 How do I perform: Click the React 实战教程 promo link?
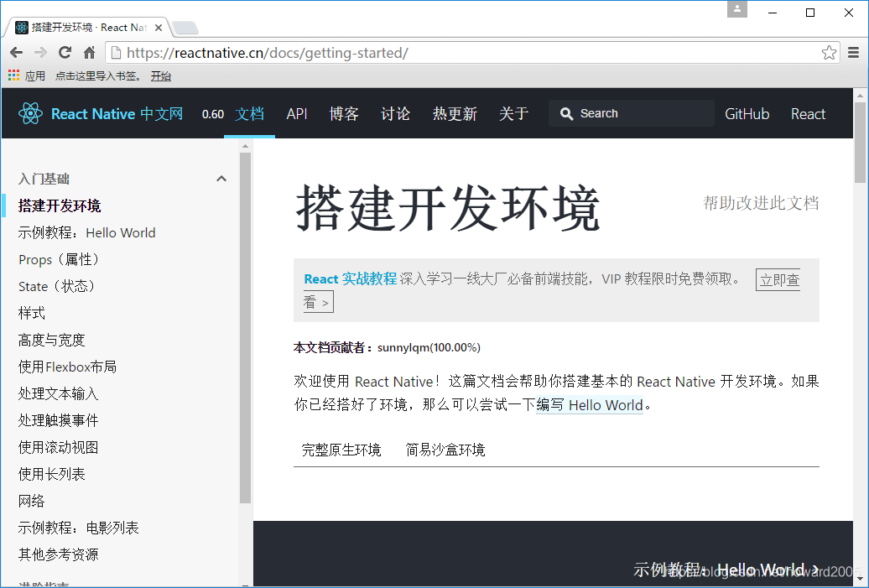click(351, 278)
